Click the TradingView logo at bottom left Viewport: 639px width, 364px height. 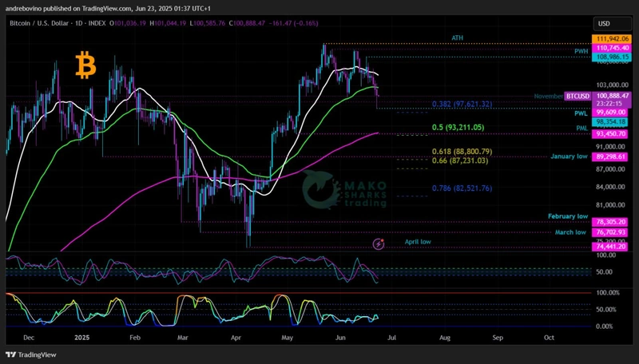pyautogui.click(x=32, y=354)
